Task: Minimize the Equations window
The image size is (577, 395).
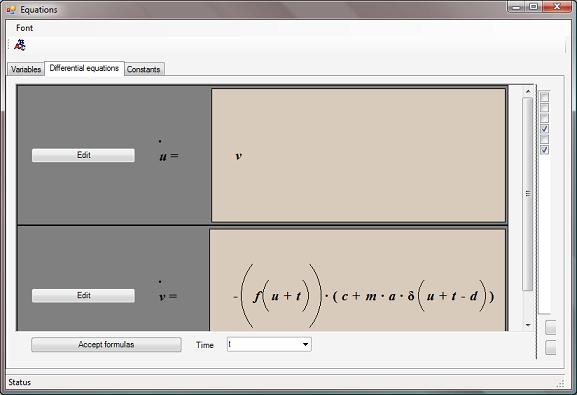Action: point(516,7)
